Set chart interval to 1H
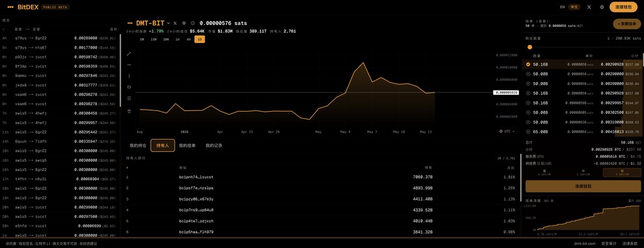 point(177,39)
